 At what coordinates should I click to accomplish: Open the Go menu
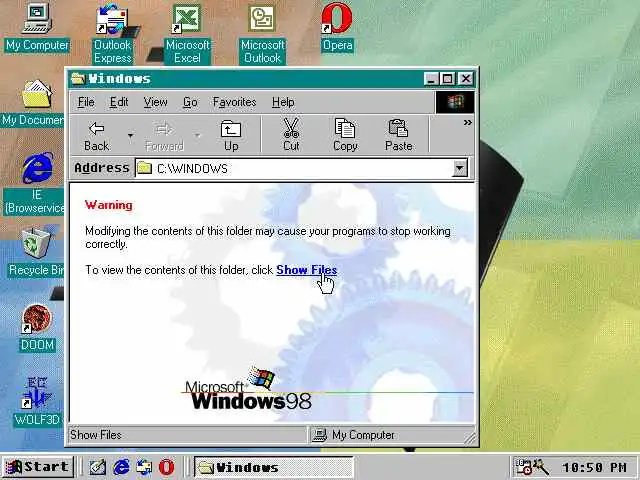(x=190, y=102)
